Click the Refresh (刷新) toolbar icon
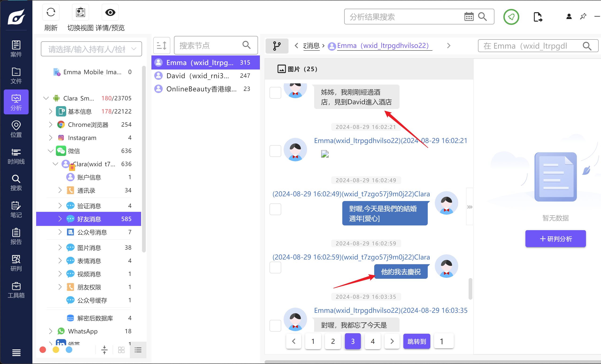This screenshot has height=364, width=601. (x=51, y=12)
